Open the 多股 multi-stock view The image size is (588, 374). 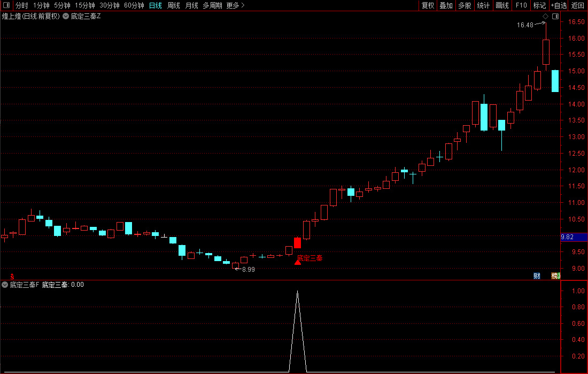(x=465, y=5)
